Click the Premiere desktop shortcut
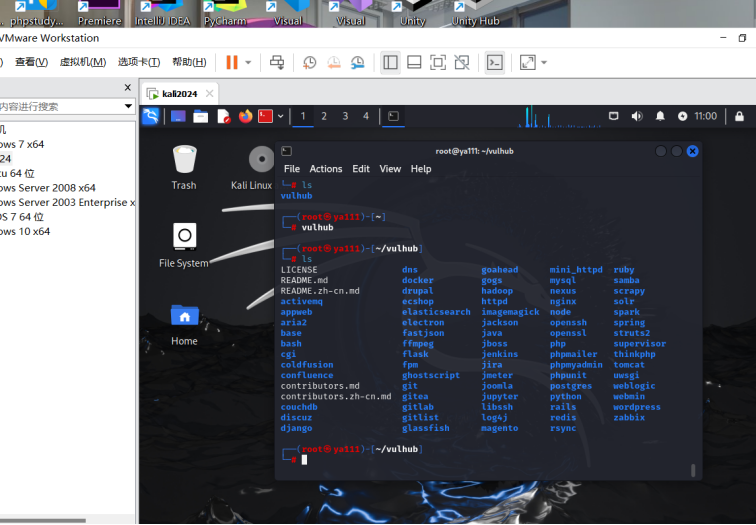Image resolution: width=756 pixels, height=525 pixels. pyautogui.click(x=100, y=13)
